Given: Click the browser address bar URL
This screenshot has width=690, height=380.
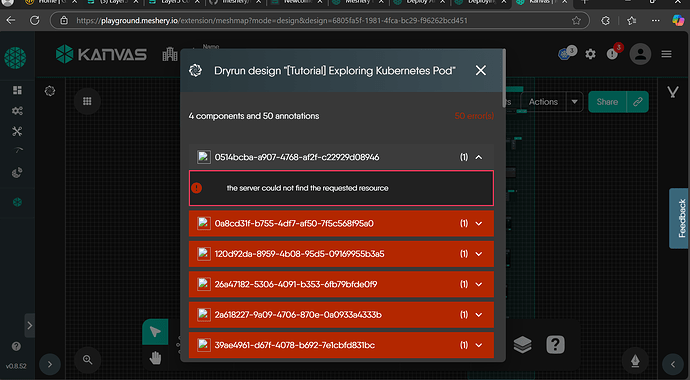Looking at the screenshot, I should [x=272, y=20].
